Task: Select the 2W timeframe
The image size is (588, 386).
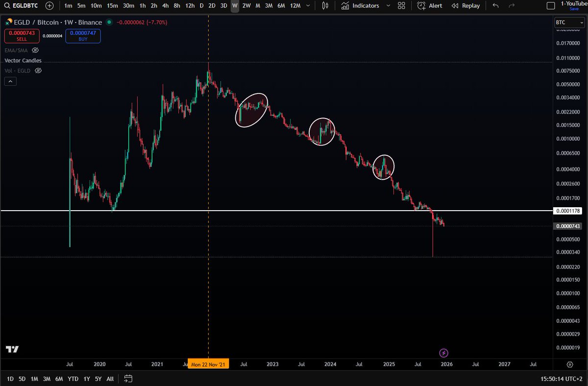Action: [246, 6]
